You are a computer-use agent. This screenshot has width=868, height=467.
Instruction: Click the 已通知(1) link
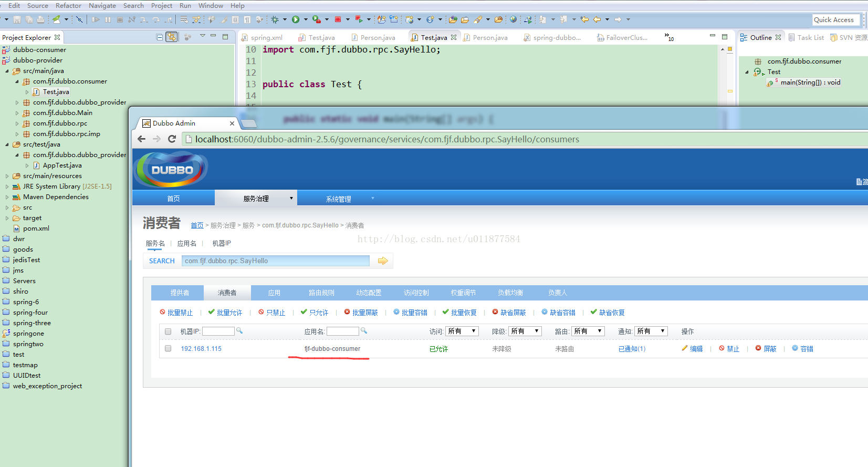[x=632, y=349]
